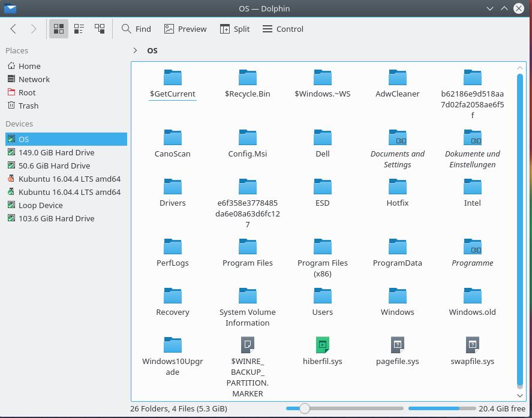Open the Find search tool
The image size is (532, 418).
[x=136, y=29]
